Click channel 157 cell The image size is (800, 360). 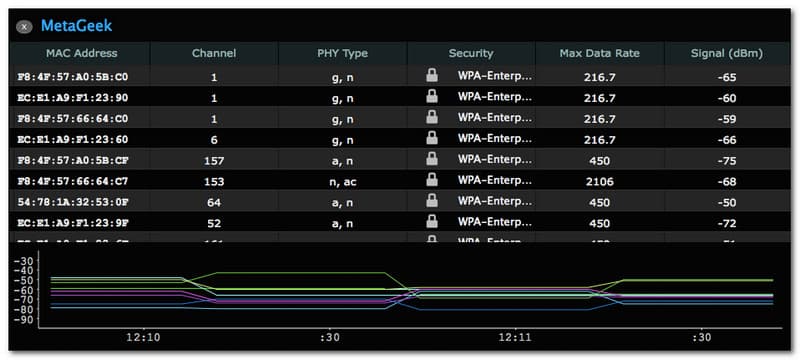point(214,161)
